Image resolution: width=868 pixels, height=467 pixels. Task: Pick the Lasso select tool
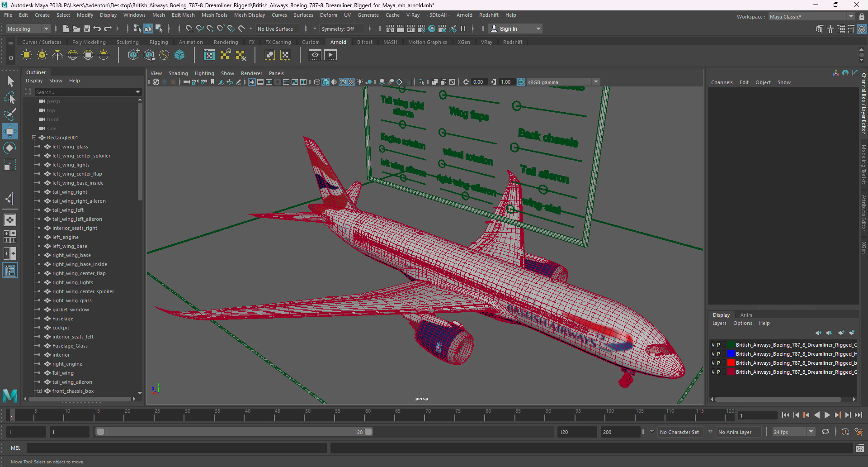click(x=10, y=98)
